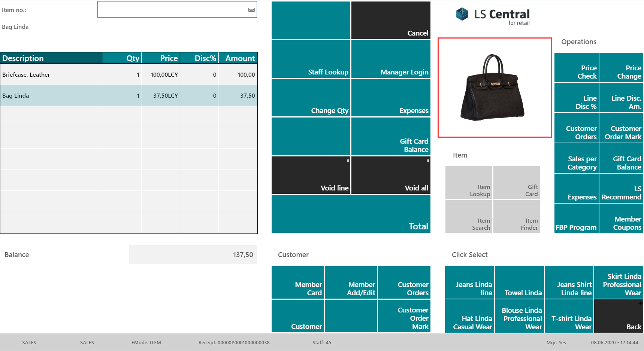Click the Receipt number in status bar
Image resolution: width=644 pixels, height=351 pixels.
[x=234, y=342]
